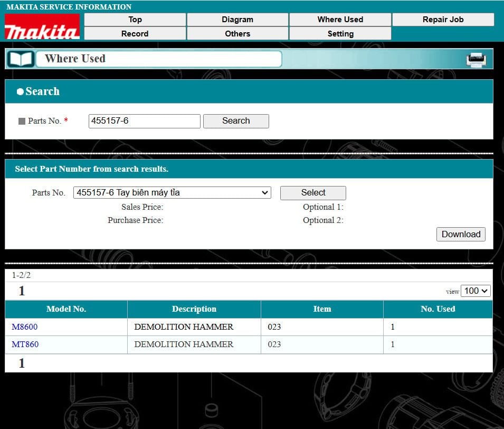Click the Purchase Price label

(136, 220)
